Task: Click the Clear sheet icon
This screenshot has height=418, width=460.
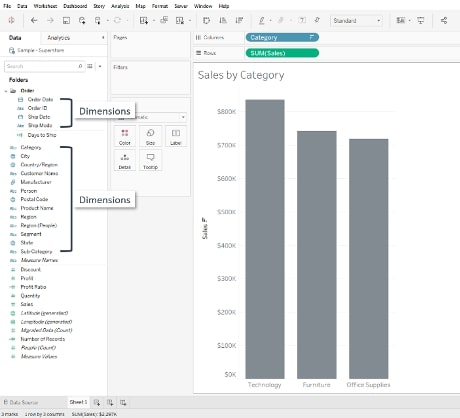Action: coord(180,21)
